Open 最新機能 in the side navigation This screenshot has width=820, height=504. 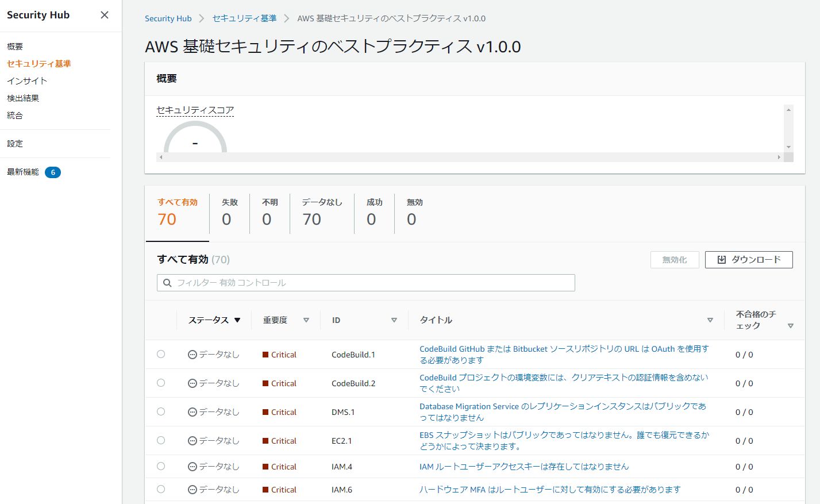point(23,172)
